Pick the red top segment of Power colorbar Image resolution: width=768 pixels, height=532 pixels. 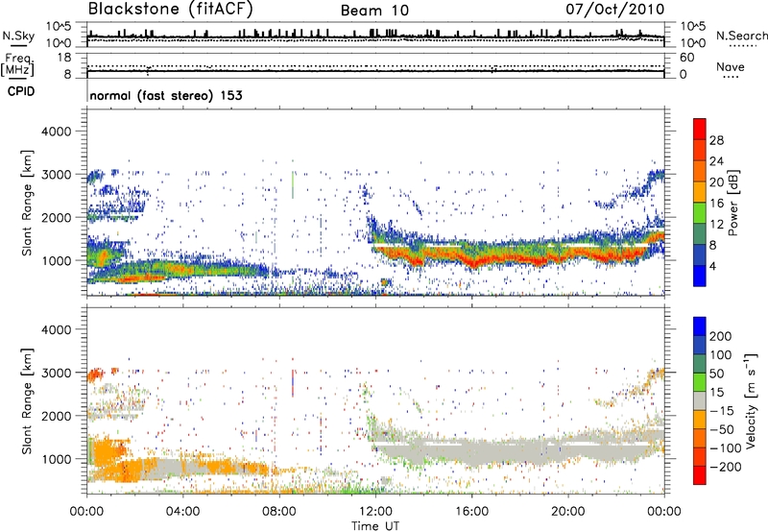[x=700, y=129]
